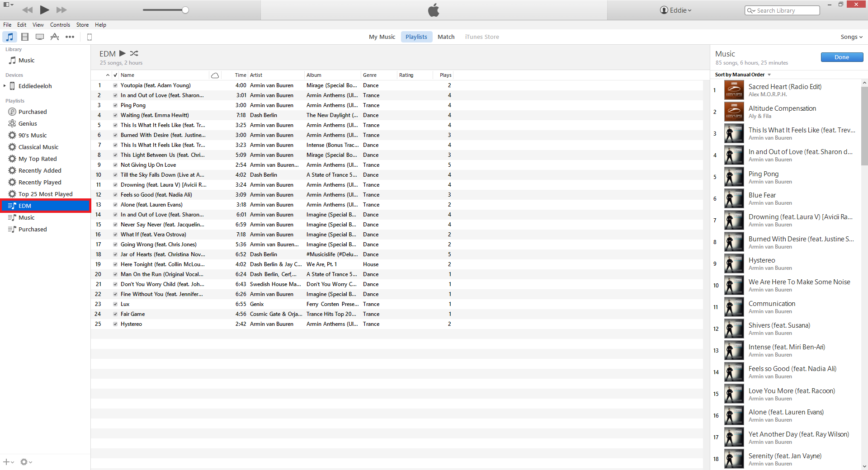Screen dimensions: 868x470
Task: Uncheck the Hystereo checkbox in EDM list
Action: (x=115, y=324)
